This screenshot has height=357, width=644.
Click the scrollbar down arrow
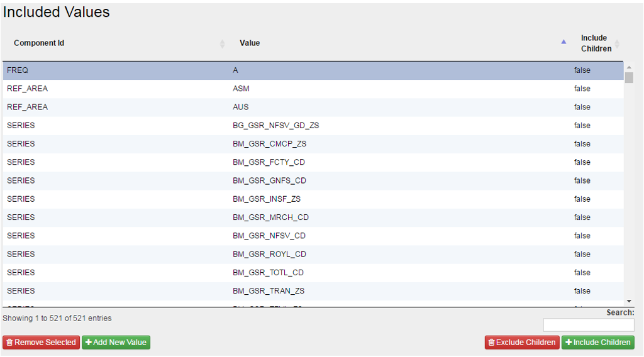629,302
